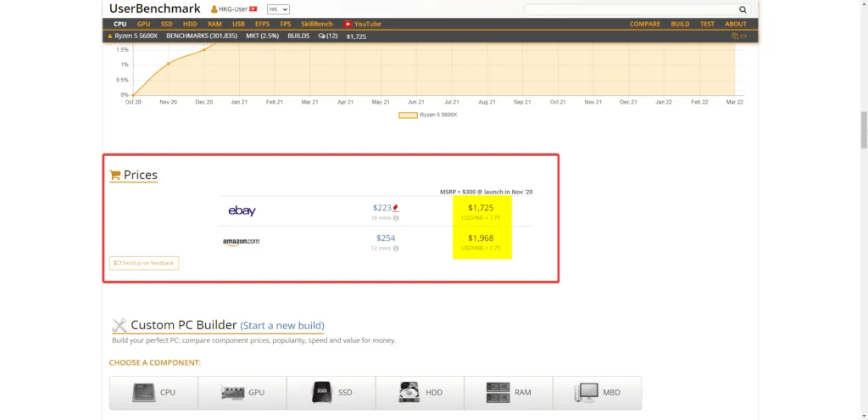Click the Dec 20 data point on the chart
This screenshot has width=868, height=420.
203,49
